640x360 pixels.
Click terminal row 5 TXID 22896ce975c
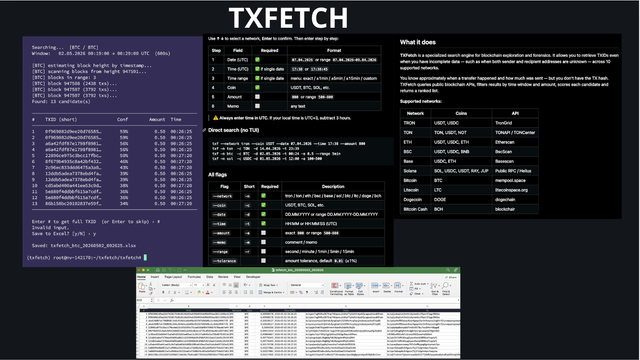click(73, 156)
